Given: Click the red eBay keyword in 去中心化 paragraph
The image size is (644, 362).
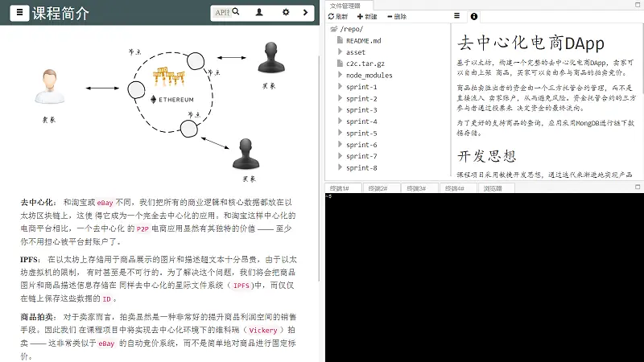Looking at the screenshot, I should click(x=105, y=203).
